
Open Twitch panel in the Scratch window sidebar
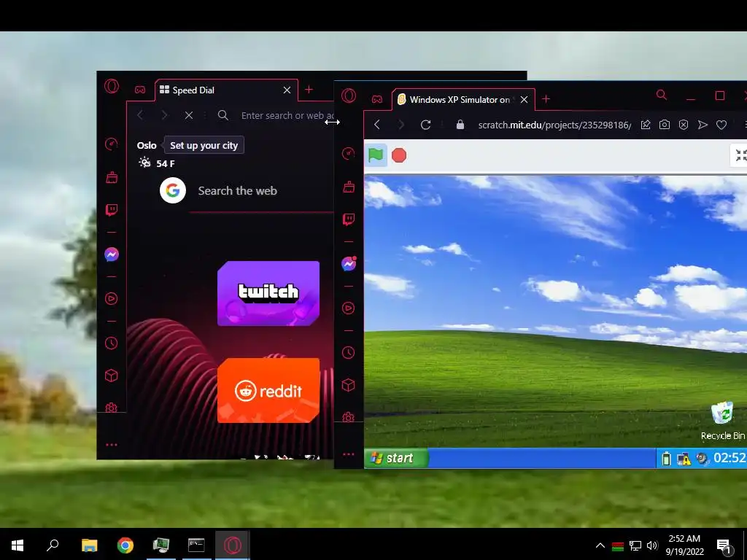[349, 219]
